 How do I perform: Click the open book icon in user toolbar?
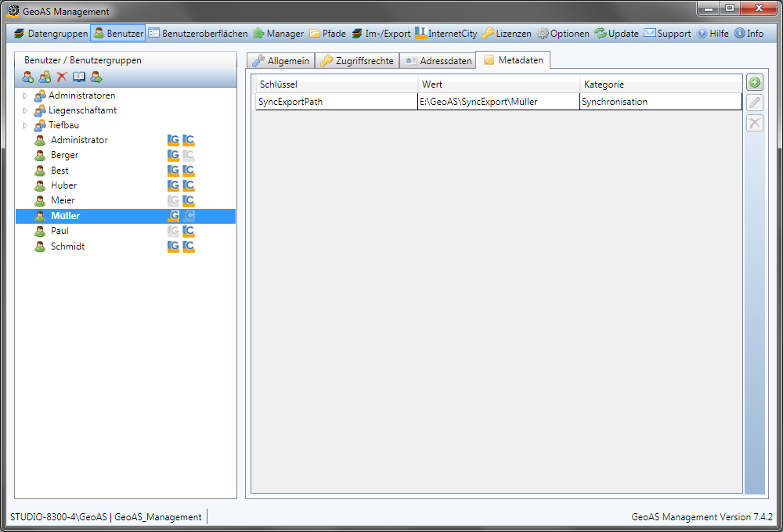(x=79, y=77)
